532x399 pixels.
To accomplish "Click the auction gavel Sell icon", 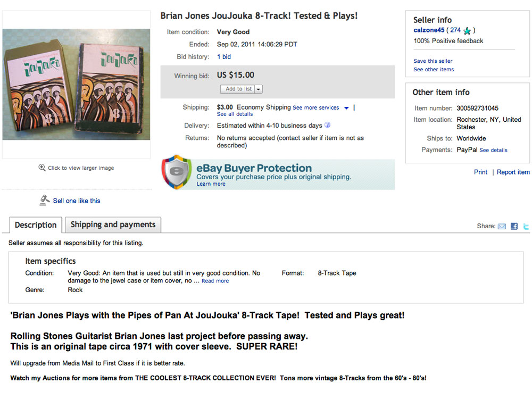I will point(45,200).
